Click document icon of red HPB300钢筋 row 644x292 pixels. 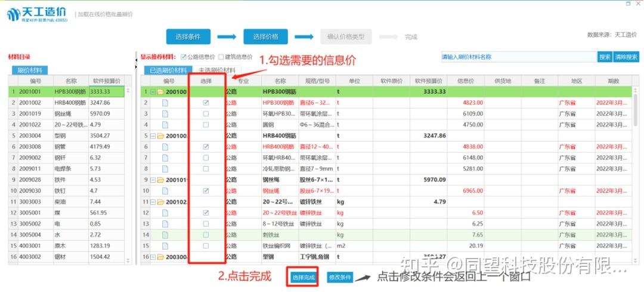[165, 103]
